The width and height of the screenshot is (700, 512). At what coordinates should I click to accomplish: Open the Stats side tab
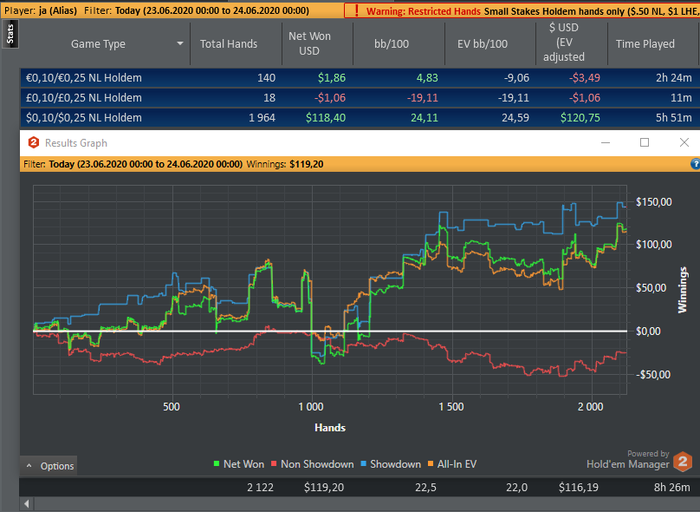click(x=10, y=34)
